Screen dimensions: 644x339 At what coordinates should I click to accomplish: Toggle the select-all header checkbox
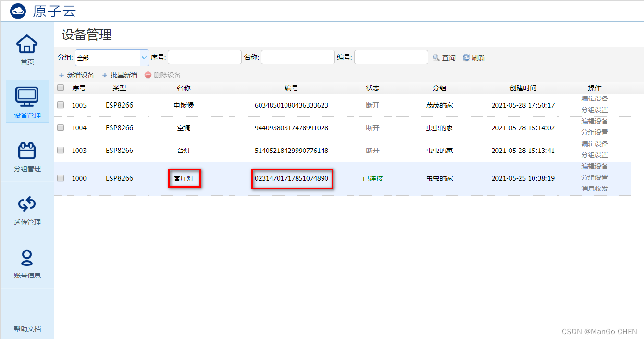61,88
